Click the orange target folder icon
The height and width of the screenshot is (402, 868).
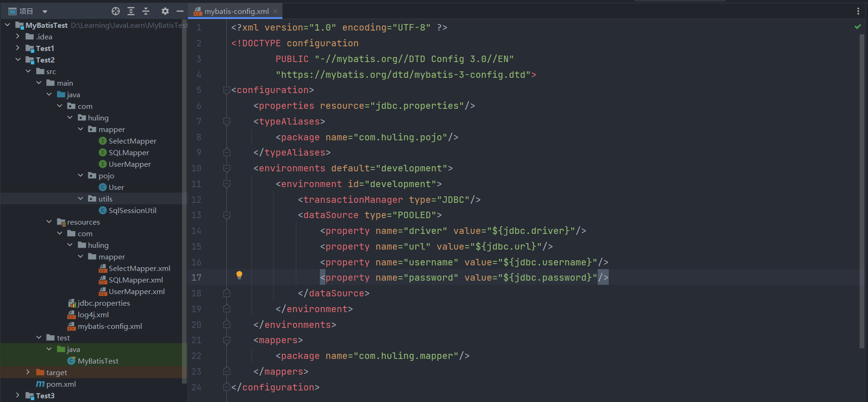click(x=40, y=372)
